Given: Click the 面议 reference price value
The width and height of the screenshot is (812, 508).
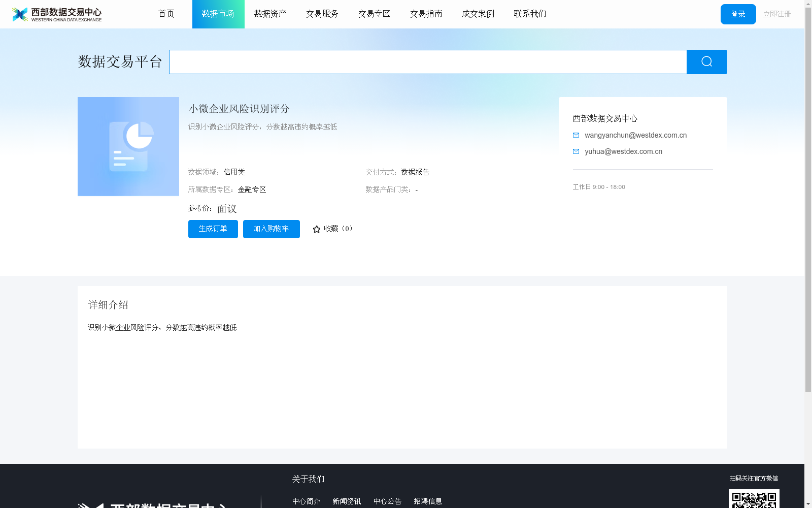Looking at the screenshot, I should click(227, 209).
